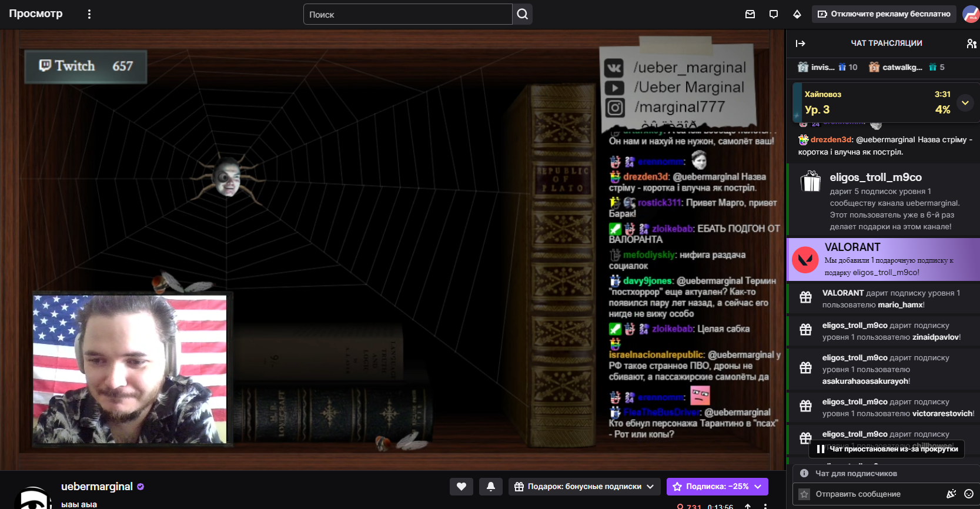Click the zinaidpavlov recipient name
The width and height of the screenshot is (980, 509).
pos(935,337)
